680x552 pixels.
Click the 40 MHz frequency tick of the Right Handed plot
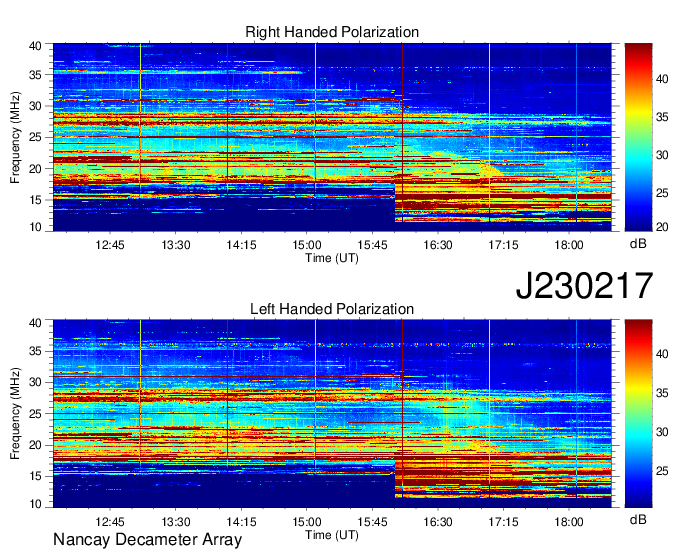pyautogui.click(x=35, y=46)
